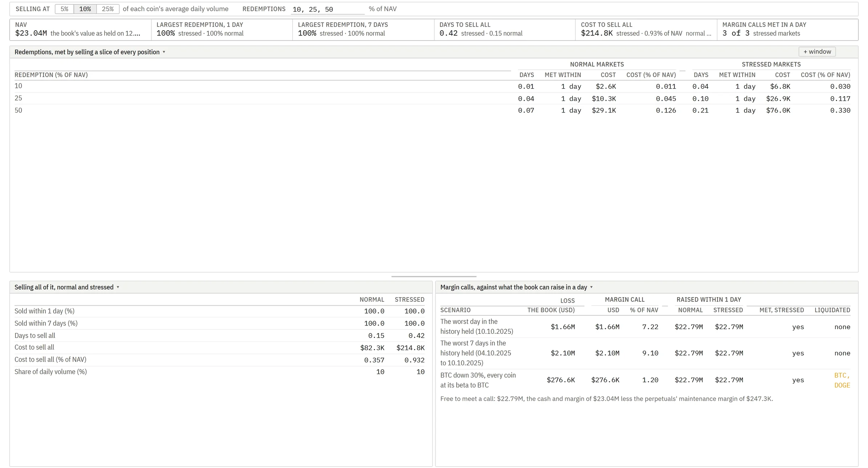Click the worst day in history scenario

(x=645, y=327)
